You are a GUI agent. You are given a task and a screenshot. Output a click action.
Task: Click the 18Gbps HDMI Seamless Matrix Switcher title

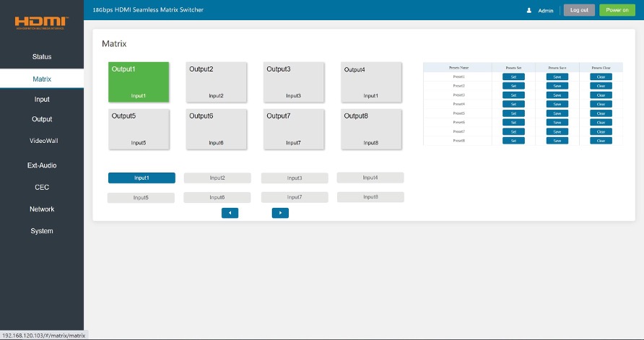coord(148,9)
